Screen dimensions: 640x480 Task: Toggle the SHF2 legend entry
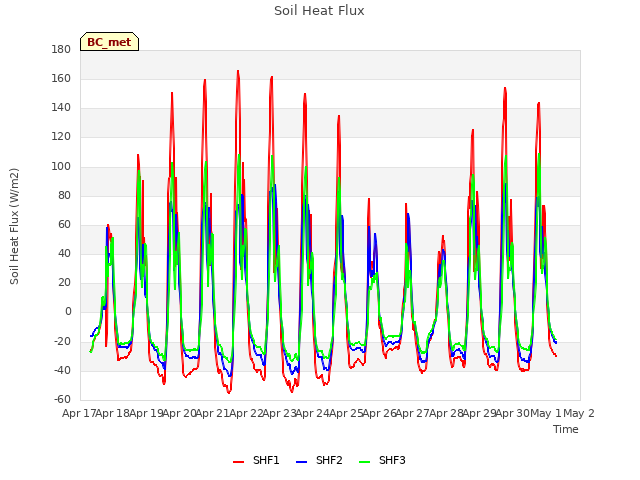point(319,460)
